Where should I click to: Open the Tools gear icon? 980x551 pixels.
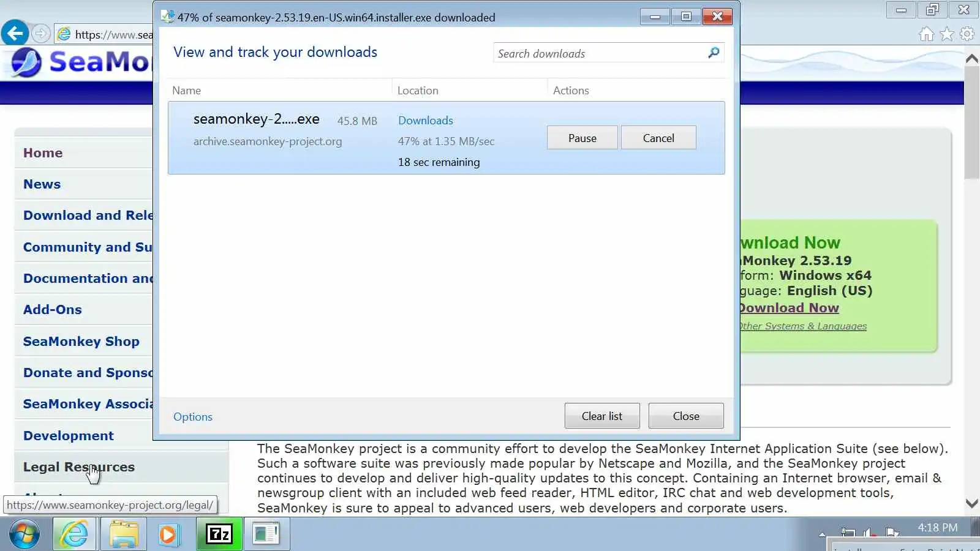tap(967, 34)
